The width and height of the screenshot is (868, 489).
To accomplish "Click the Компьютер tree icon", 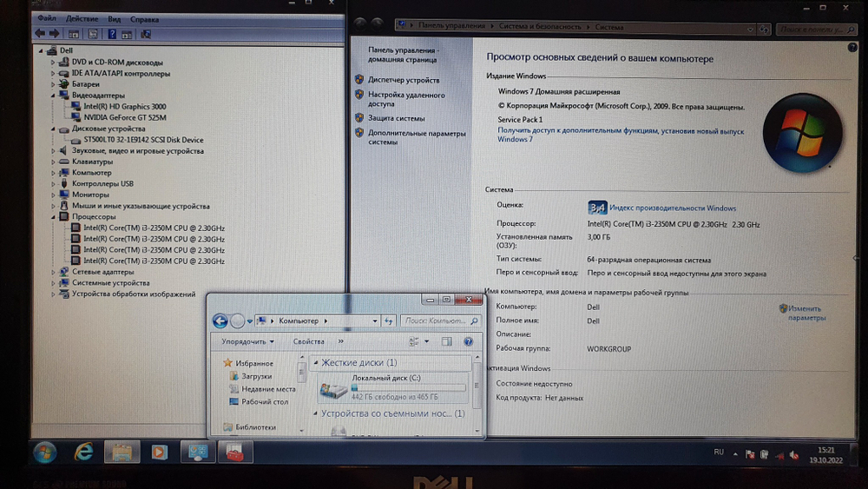I will (x=64, y=173).
